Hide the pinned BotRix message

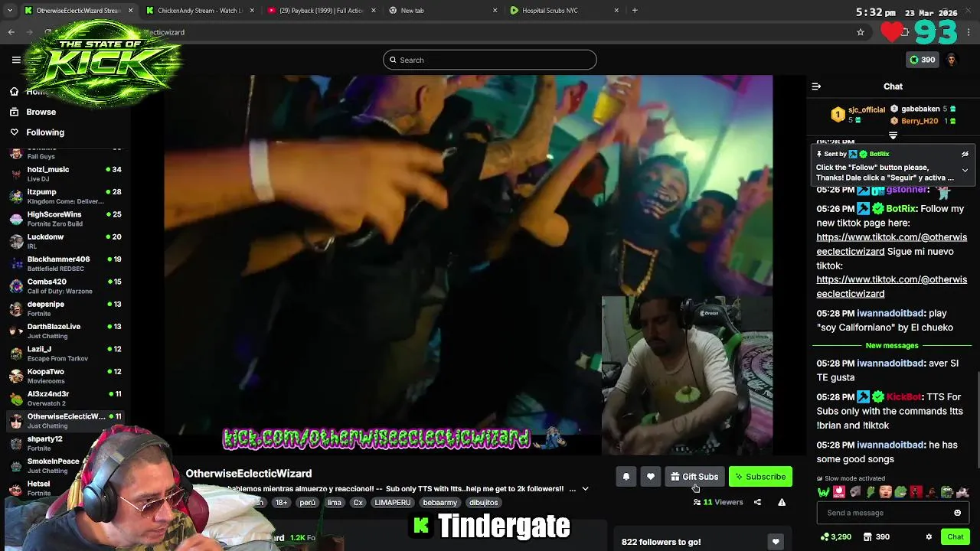point(965,154)
